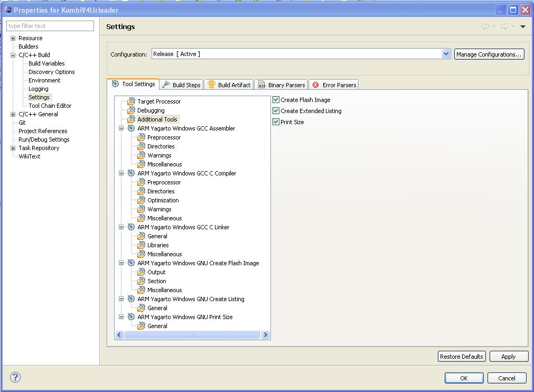Screen dimensions: 534x392
Task: Open the Error Parsers tab
Action: coord(334,85)
